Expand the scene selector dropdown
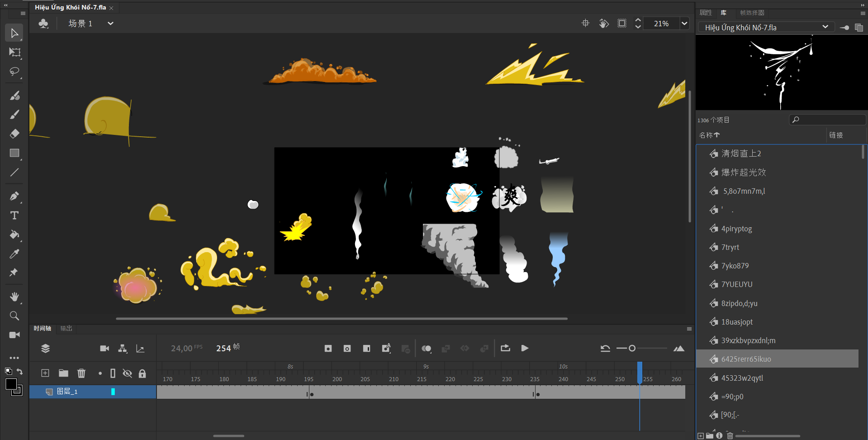 [110, 24]
